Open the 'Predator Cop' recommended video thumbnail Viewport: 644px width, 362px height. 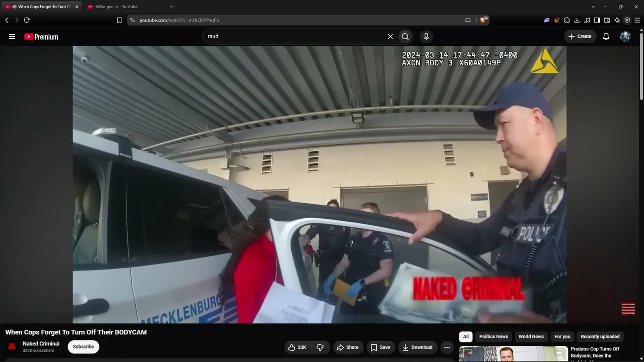[x=513, y=354]
